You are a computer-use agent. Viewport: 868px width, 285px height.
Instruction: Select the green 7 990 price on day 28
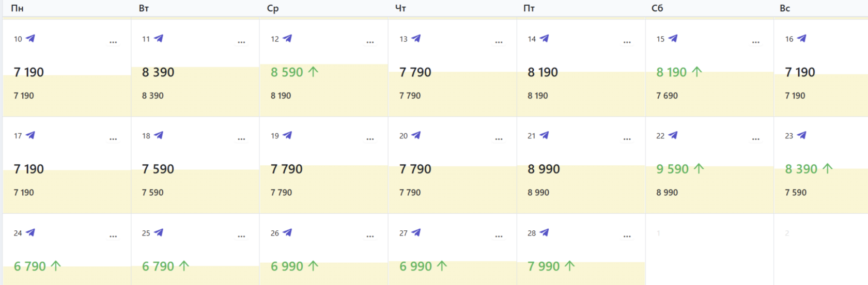(x=544, y=266)
